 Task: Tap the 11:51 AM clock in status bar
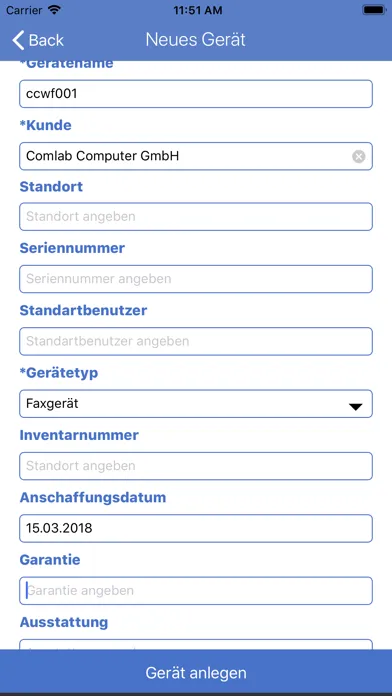pyautogui.click(x=198, y=10)
